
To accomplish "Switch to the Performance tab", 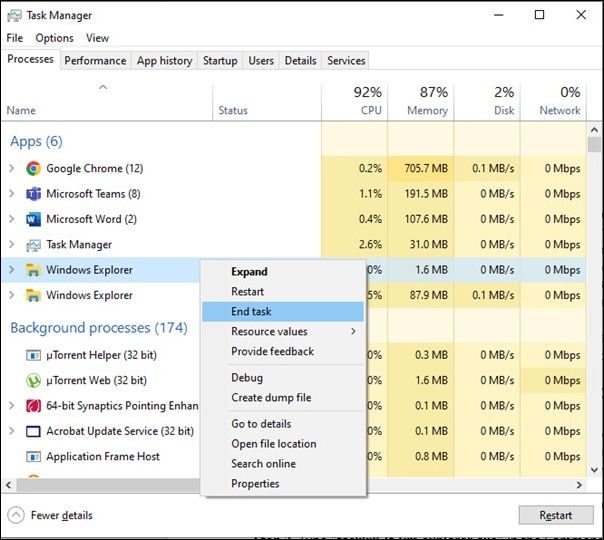I will (x=95, y=60).
